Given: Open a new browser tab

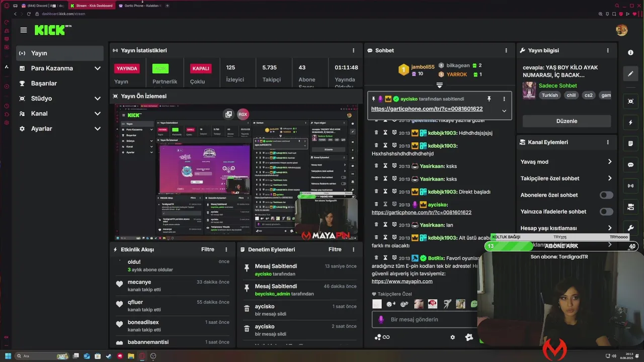Looking at the screenshot, I should [x=168, y=6].
